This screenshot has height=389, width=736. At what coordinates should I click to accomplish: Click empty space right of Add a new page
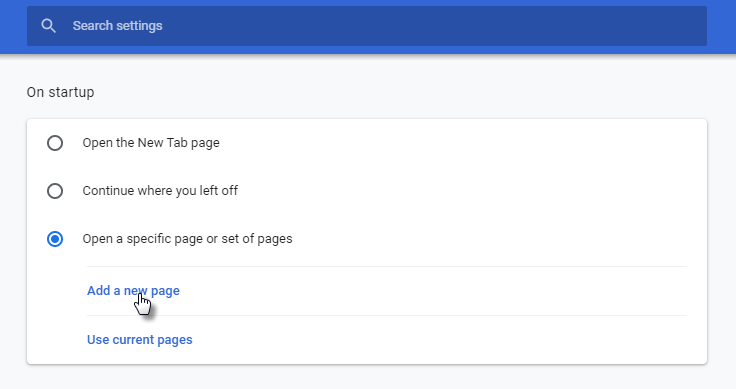[432, 291]
